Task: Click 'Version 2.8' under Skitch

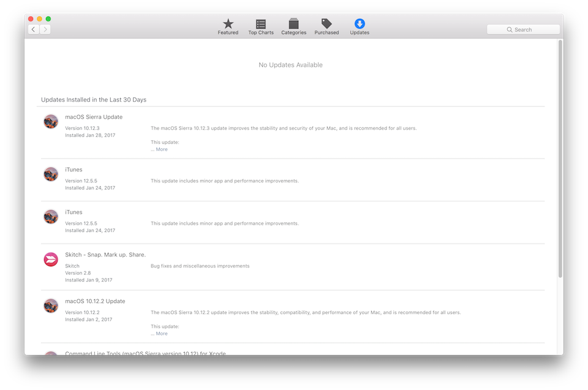Action: (x=78, y=273)
